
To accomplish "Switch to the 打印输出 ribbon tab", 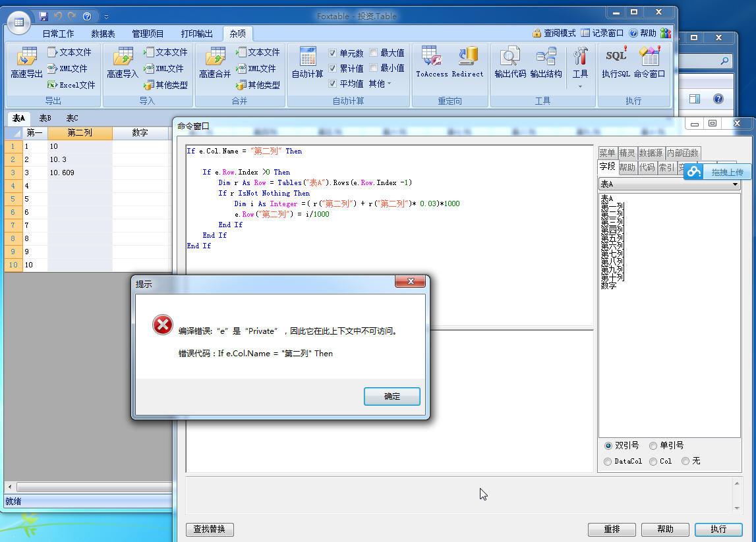I will [196, 33].
